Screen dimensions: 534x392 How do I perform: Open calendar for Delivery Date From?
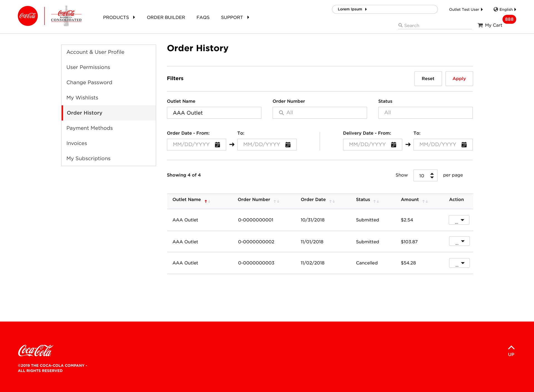tap(394, 145)
